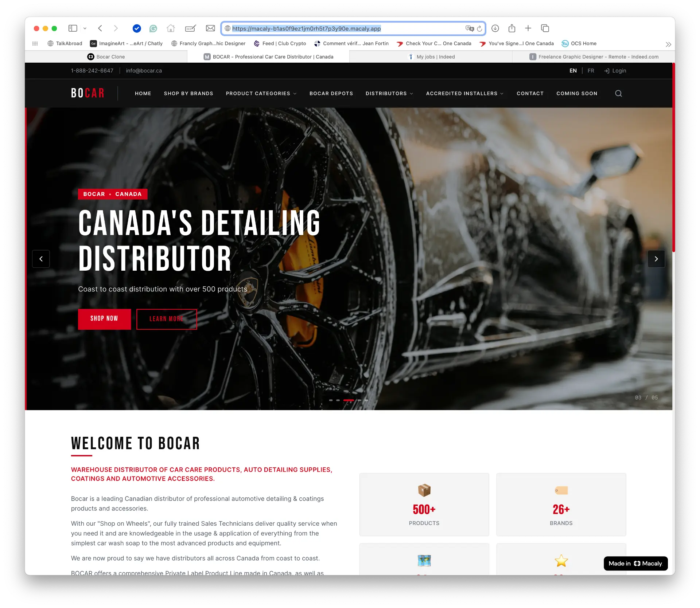Open the HOME menu item
The image size is (700, 608).
pyautogui.click(x=143, y=93)
